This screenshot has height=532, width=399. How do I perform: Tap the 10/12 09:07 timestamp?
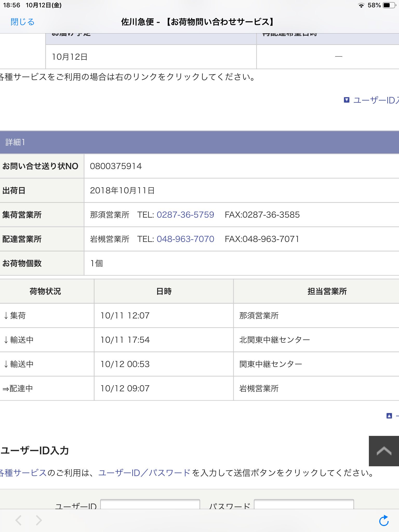125,389
